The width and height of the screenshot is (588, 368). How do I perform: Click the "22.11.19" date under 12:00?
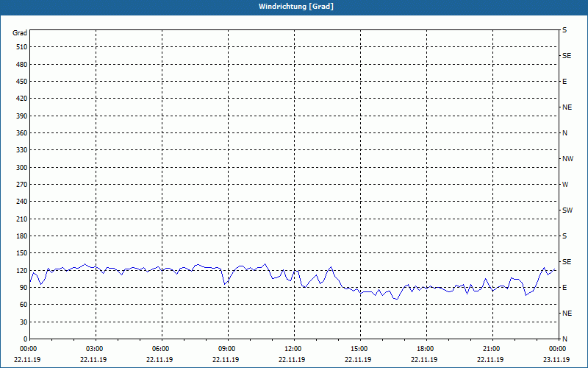click(x=292, y=359)
